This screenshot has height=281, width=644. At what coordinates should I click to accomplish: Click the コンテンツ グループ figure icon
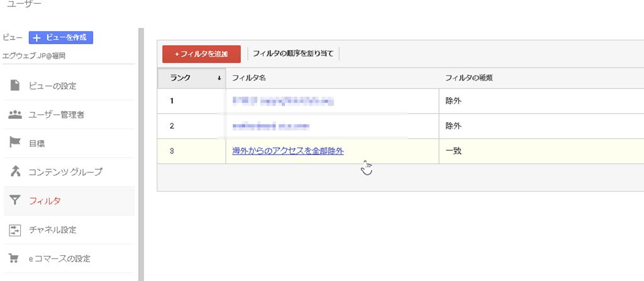click(x=15, y=172)
